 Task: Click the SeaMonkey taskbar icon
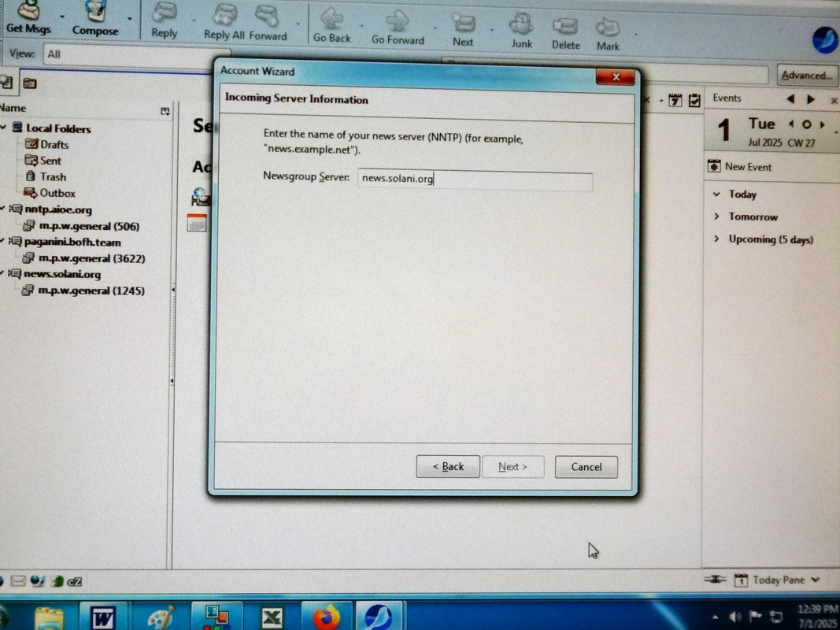coord(378,616)
